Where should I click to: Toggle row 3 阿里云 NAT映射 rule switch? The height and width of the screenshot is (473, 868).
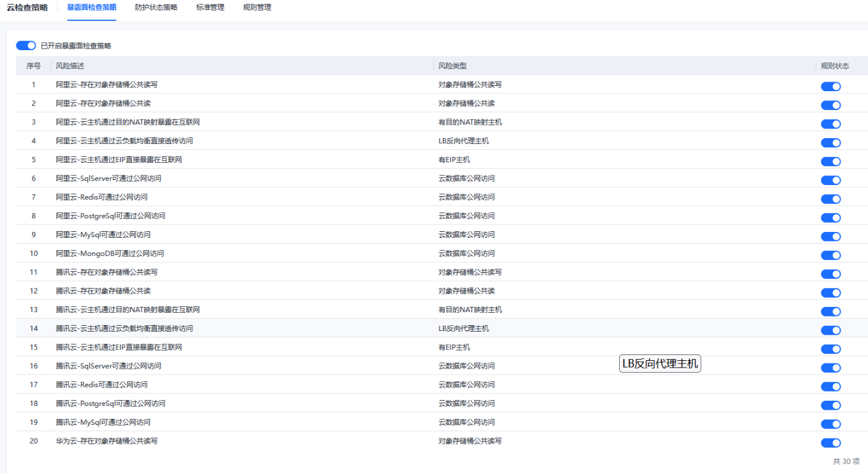coord(831,124)
